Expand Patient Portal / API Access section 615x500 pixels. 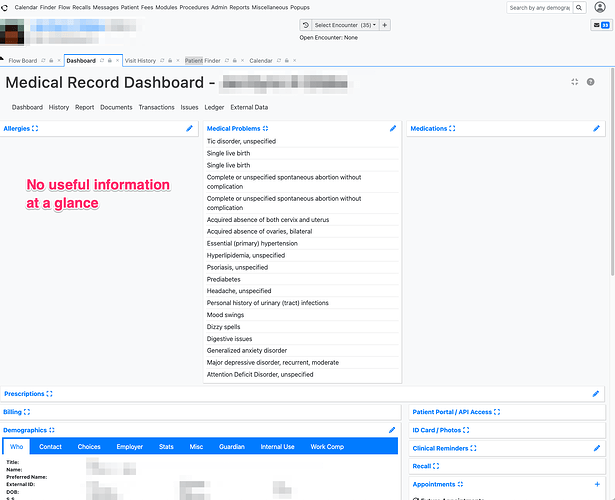click(497, 412)
